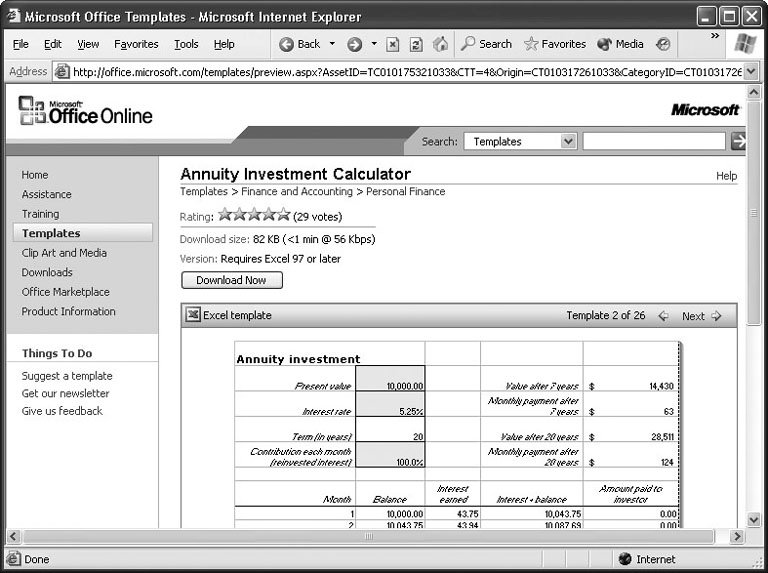
Task: Open the Tools menu
Action: (x=186, y=44)
